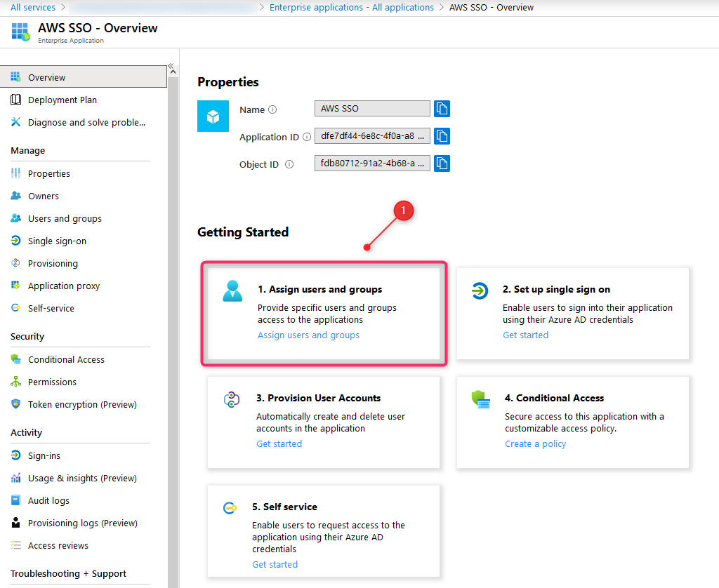Click the Create a policy link
The image size is (719, 588).
[535, 443]
